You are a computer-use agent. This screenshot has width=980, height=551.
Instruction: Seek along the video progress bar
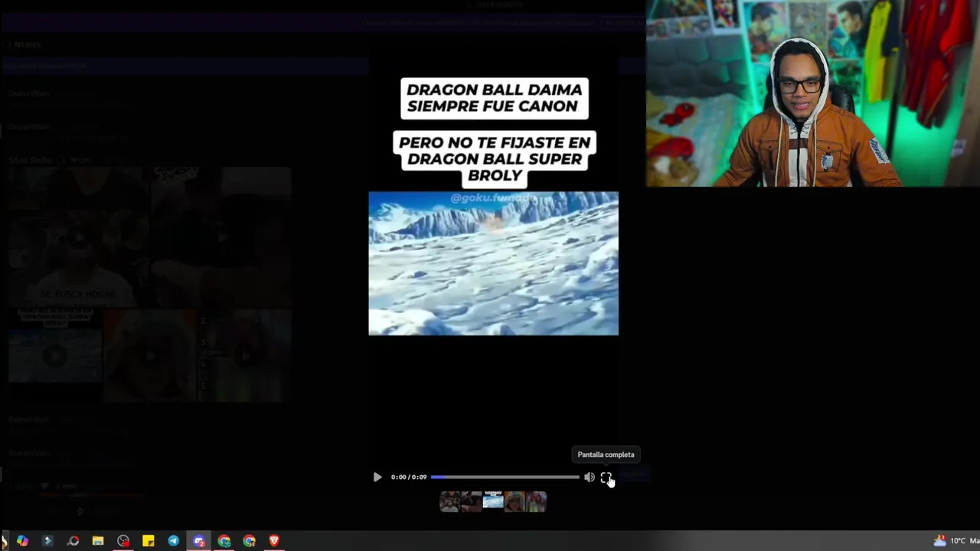[505, 477]
